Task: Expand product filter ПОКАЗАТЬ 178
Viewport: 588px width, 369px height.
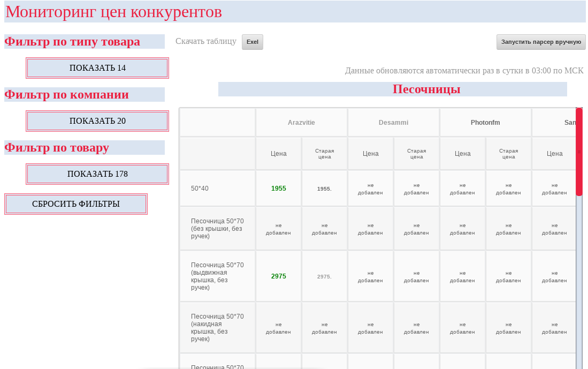Action: (x=97, y=174)
